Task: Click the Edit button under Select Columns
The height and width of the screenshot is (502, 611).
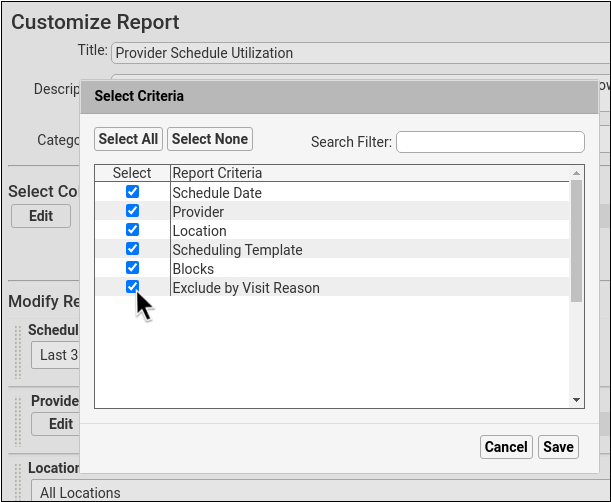Action: pos(41,216)
